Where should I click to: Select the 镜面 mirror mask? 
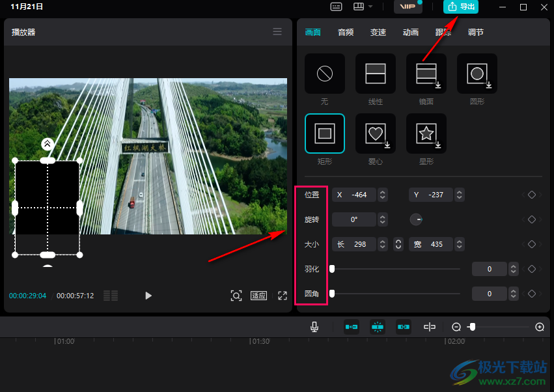426,74
